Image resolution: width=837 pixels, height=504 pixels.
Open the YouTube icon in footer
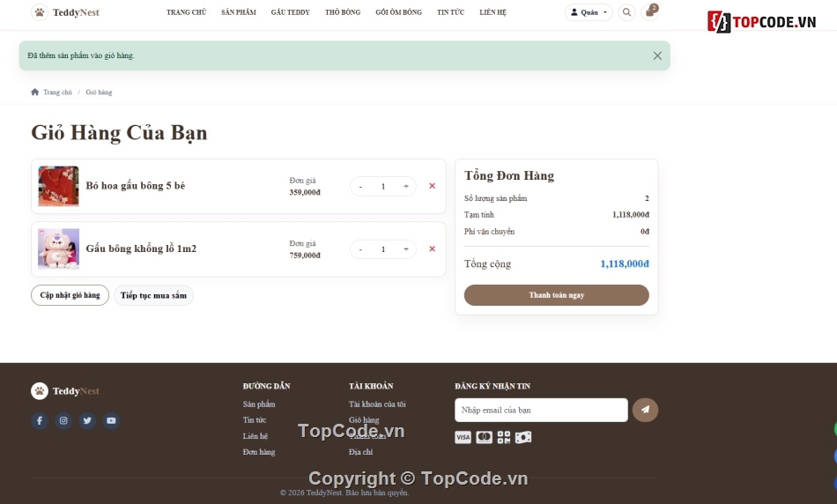coord(111,420)
